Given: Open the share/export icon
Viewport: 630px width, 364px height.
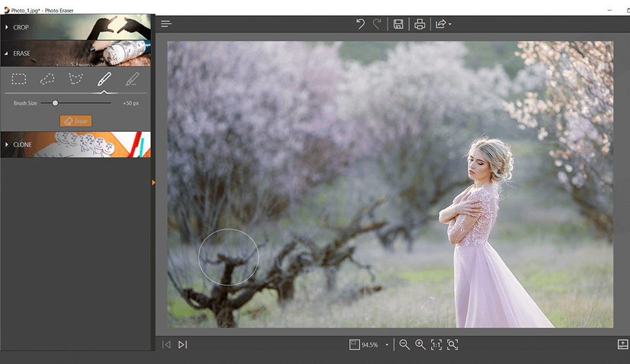Looking at the screenshot, I should 441,24.
